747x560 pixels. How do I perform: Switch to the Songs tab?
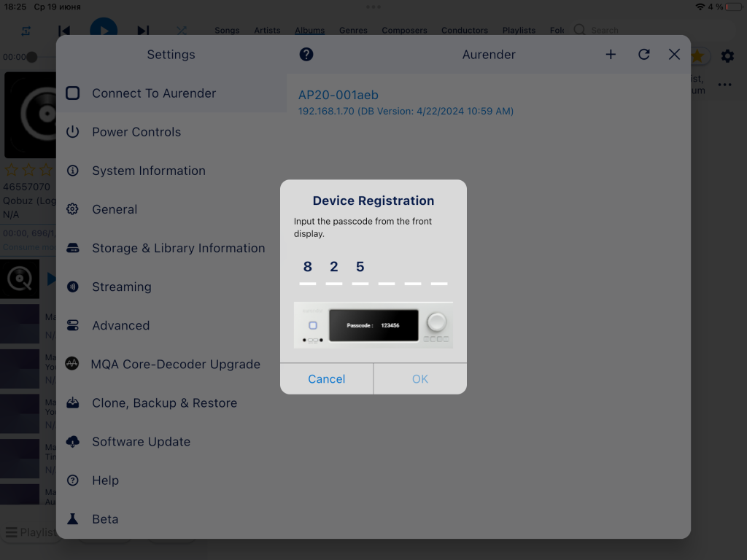(x=227, y=30)
